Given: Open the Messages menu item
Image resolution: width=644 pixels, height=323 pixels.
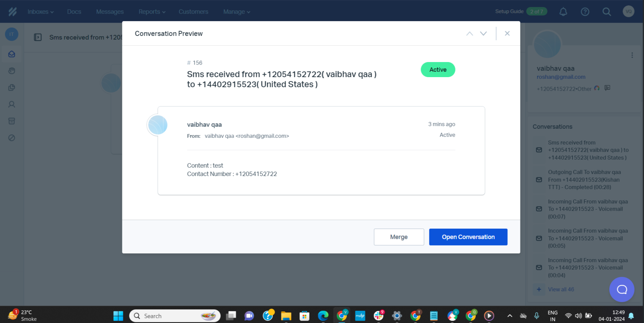Looking at the screenshot, I should coord(110,12).
